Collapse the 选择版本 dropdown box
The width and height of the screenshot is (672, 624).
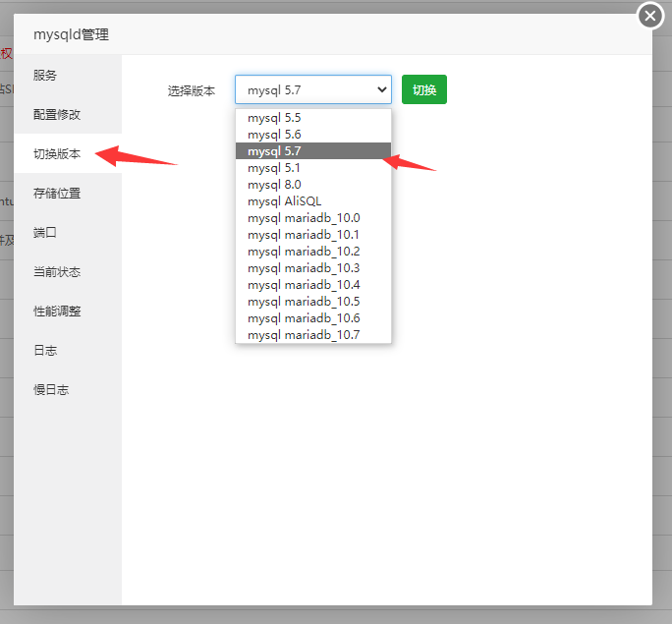click(x=313, y=89)
